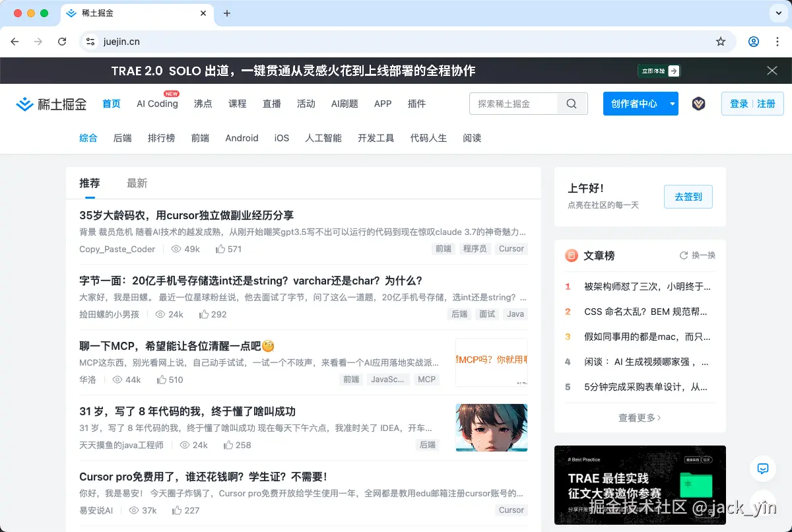Open the AI Coding nav item

point(157,104)
